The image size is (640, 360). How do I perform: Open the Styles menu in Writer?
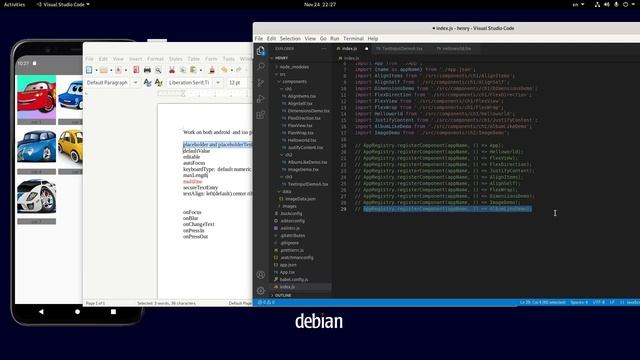click(176, 59)
